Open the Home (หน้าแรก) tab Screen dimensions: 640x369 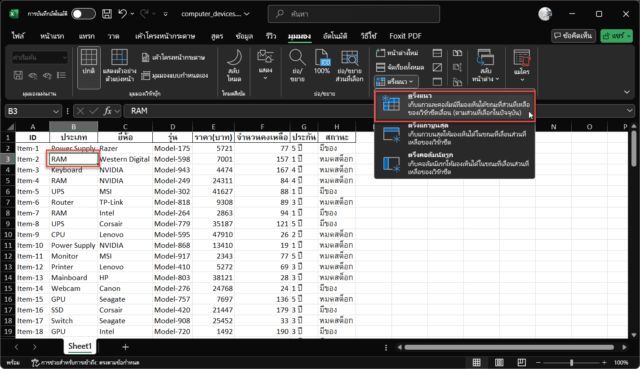[52, 36]
